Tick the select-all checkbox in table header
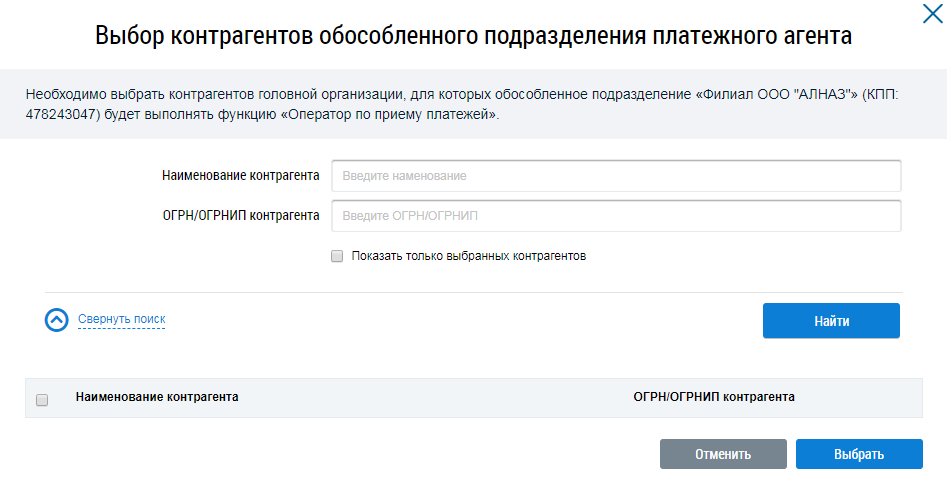The image size is (947, 485). click(x=42, y=400)
